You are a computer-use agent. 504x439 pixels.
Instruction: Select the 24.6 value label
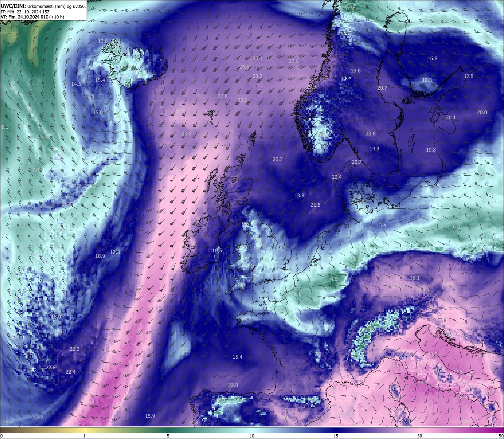244,67
